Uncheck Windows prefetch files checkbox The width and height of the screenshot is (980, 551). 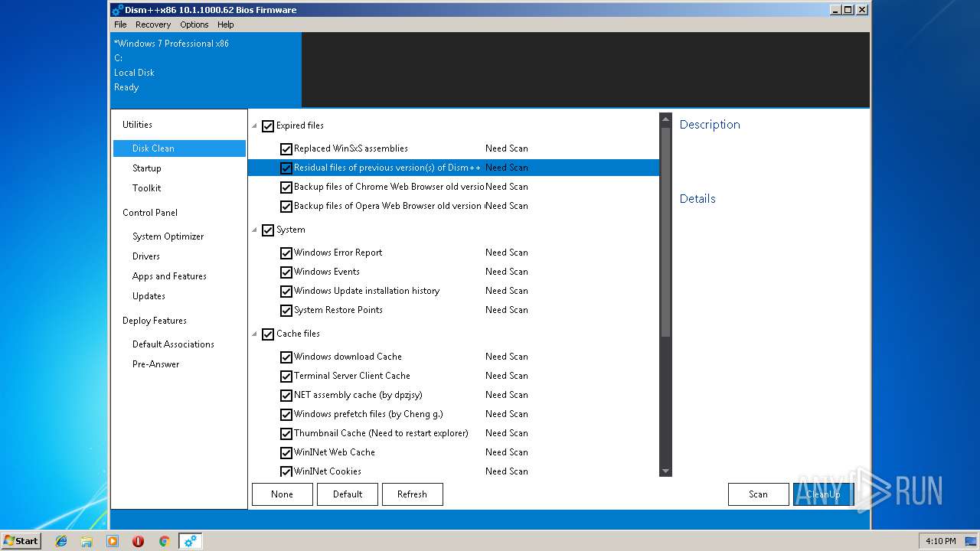[286, 414]
